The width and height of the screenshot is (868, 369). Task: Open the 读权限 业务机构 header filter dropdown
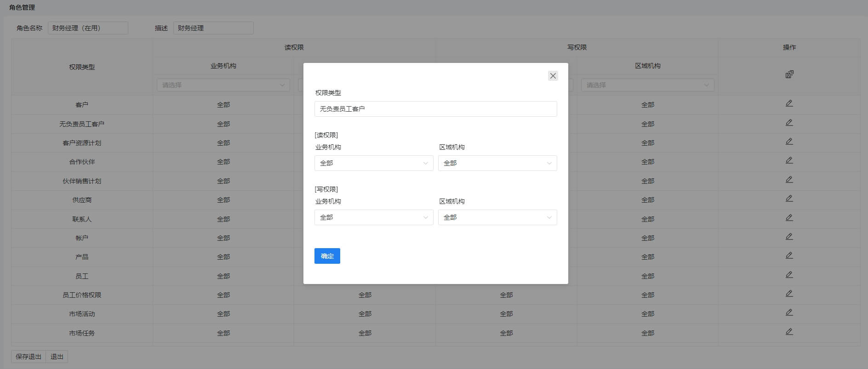223,85
